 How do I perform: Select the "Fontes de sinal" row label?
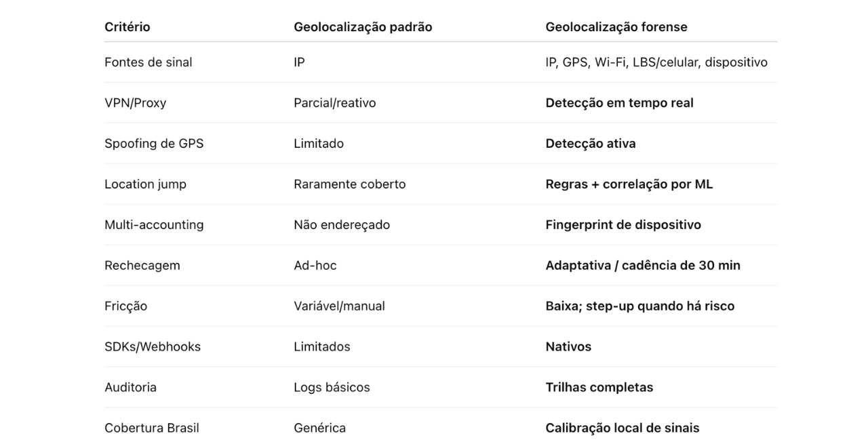pos(149,62)
